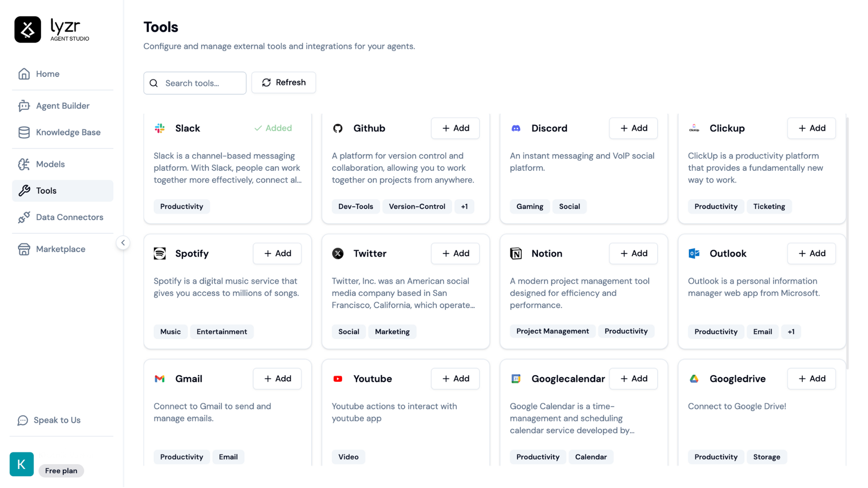
Task: Click the Googledrive icon
Action: (694, 379)
